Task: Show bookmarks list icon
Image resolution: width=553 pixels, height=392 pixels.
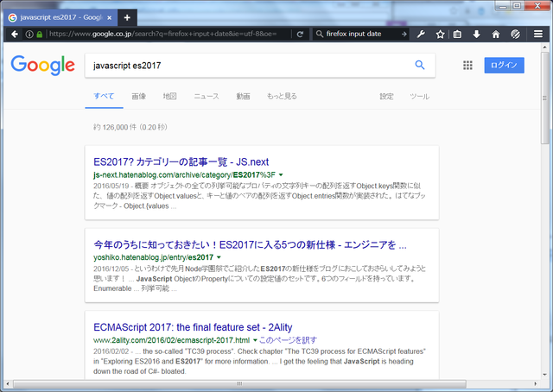Action: [457, 35]
